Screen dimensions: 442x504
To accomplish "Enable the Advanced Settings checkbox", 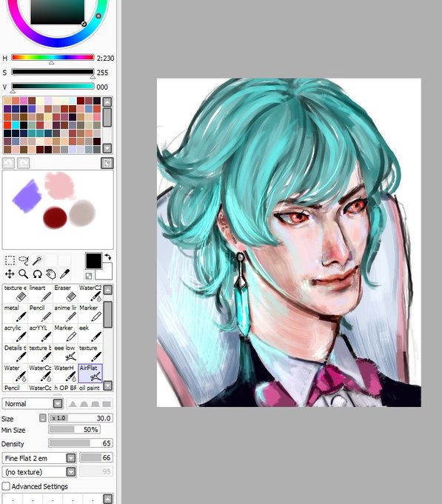I will click(6, 486).
